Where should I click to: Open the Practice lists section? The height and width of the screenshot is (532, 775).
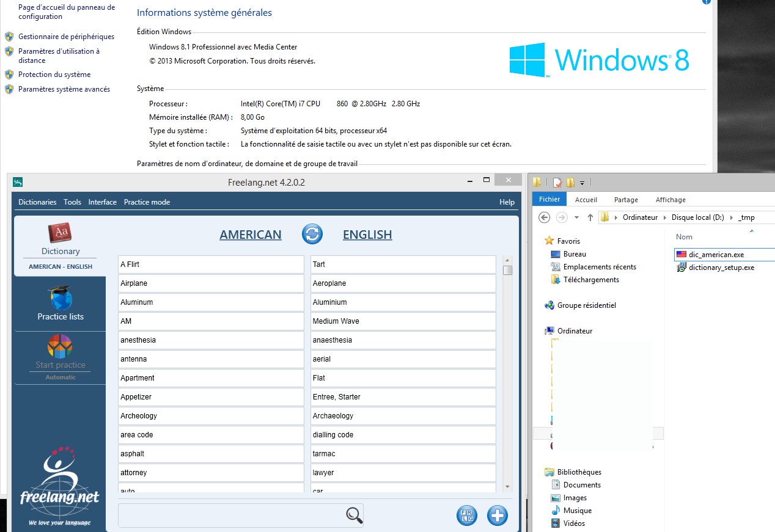pos(60,304)
